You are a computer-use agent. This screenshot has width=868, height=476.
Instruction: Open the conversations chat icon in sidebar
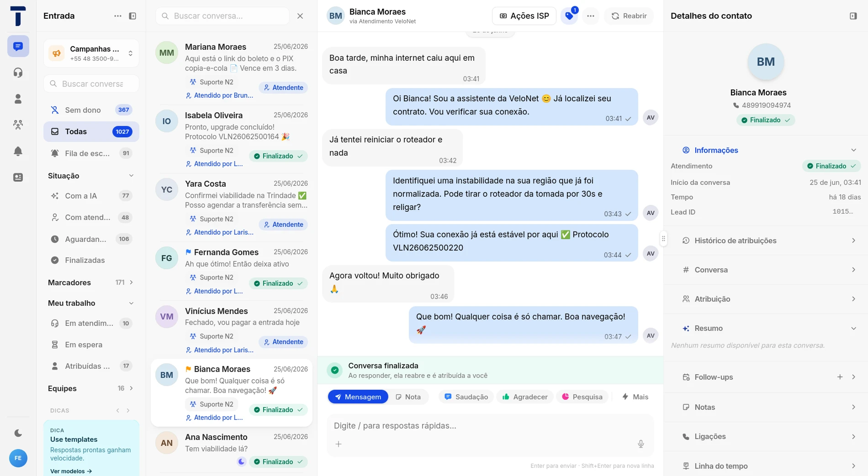(18, 46)
